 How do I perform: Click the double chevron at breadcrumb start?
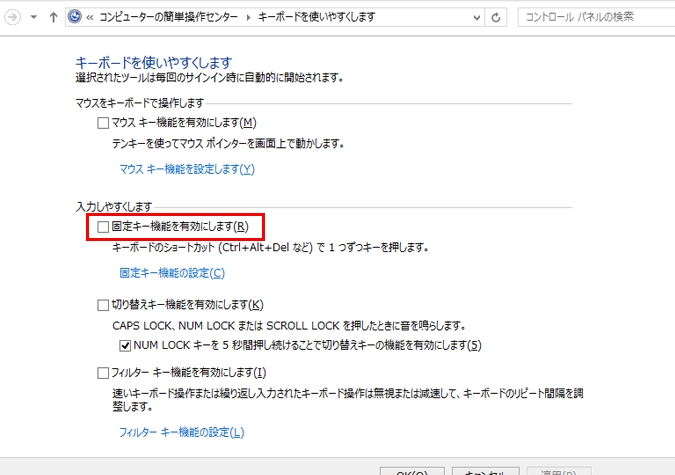click(91, 18)
